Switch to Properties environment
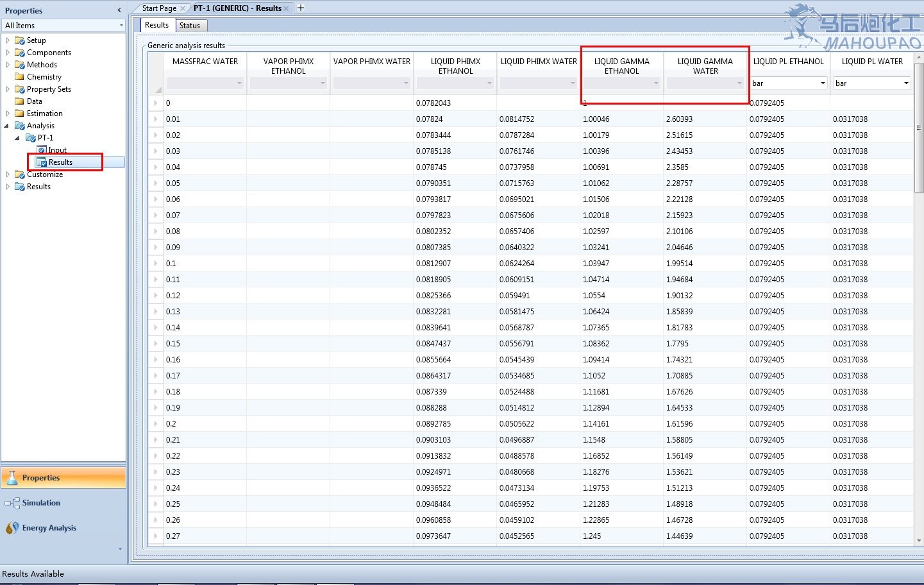Viewport: 924px width, 585px height. click(x=63, y=478)
